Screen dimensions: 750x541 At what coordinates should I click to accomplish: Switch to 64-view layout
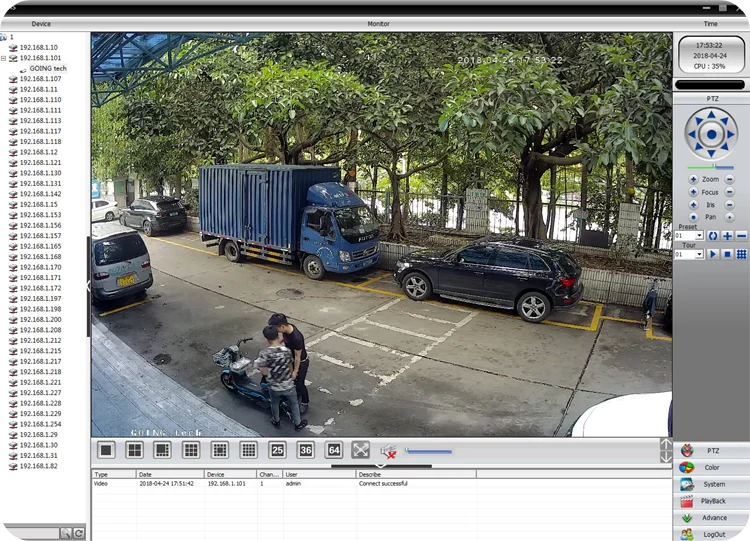pos(333,450)
